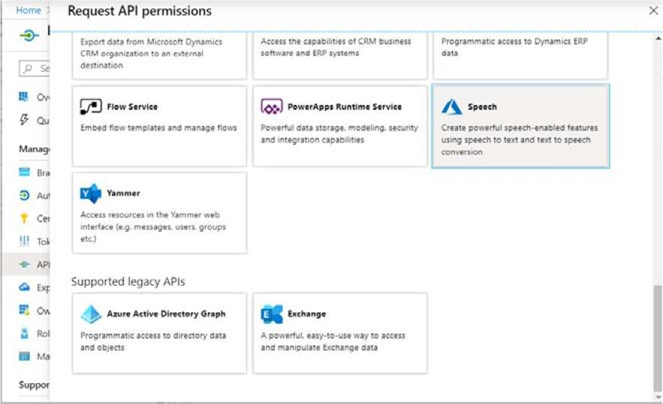Image resolution: width=663 pixels, height=404 pixels.
Task: Go to the Home breadcrumb link
Action: 28,10
